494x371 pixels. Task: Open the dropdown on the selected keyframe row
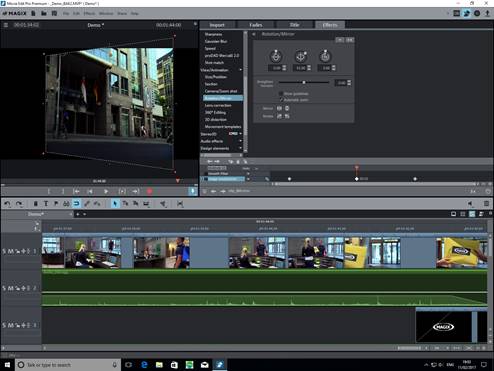click(248, 179)
